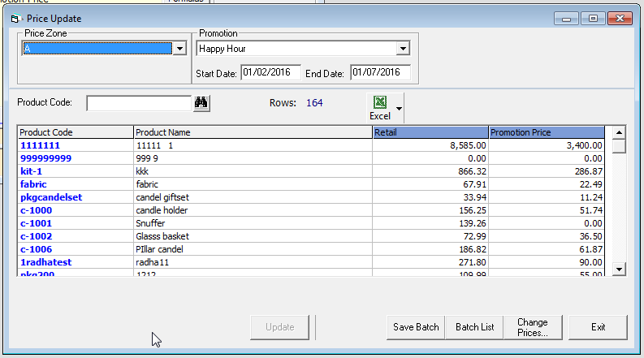
Task: Click the Excel export icon
Action: (x=380, y=102)
